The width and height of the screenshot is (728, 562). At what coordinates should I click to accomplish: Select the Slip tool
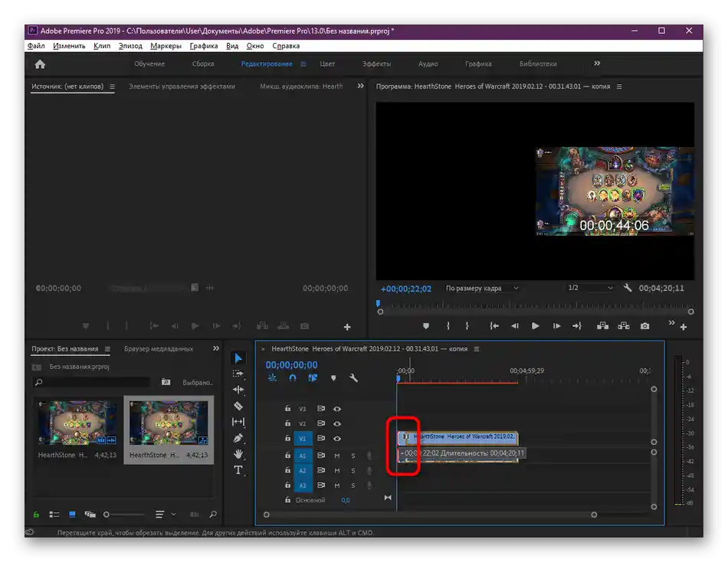[x=238, y=422]
